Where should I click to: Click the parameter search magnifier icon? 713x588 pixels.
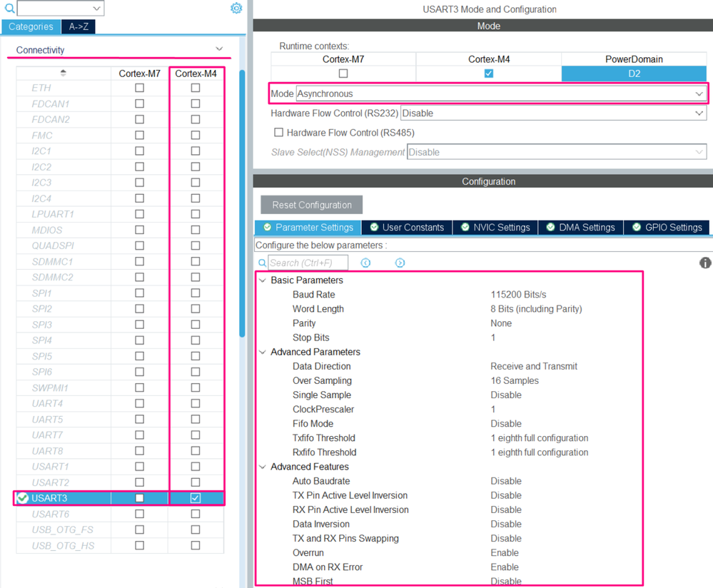point(262,263)
